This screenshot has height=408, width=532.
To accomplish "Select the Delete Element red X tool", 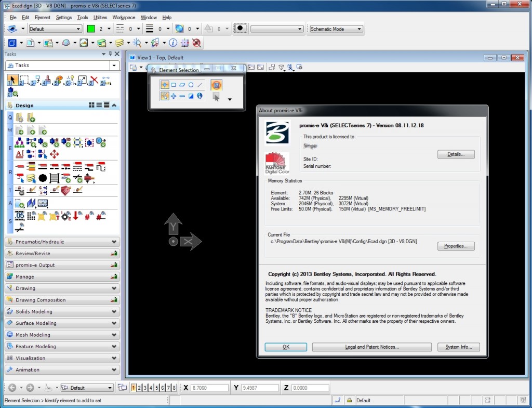I will 92,80.
